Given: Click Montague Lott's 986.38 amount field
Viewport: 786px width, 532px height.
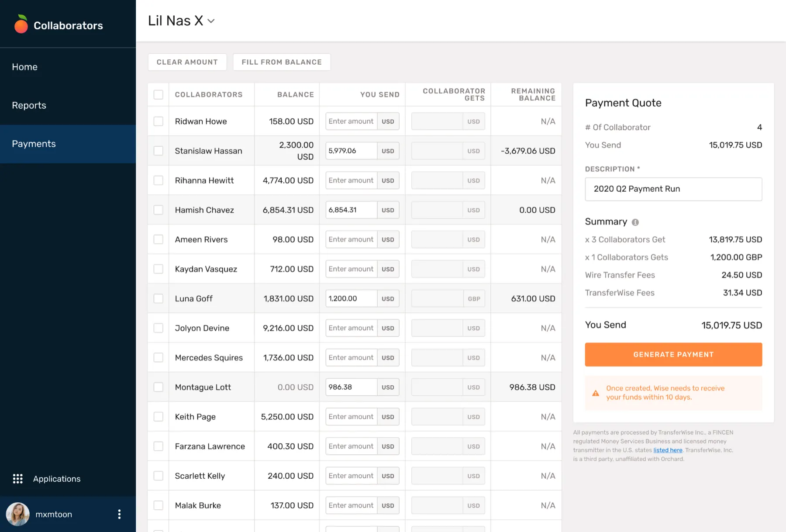Looking at the screenshot, I should (x=351, y=387).
